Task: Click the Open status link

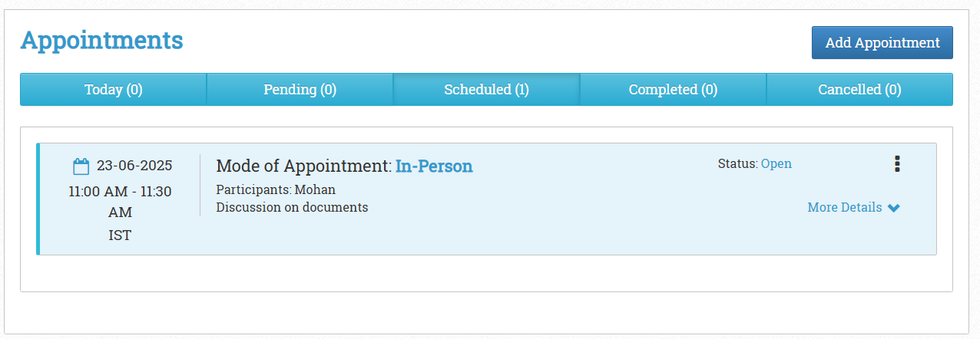Action: point(776,164)
